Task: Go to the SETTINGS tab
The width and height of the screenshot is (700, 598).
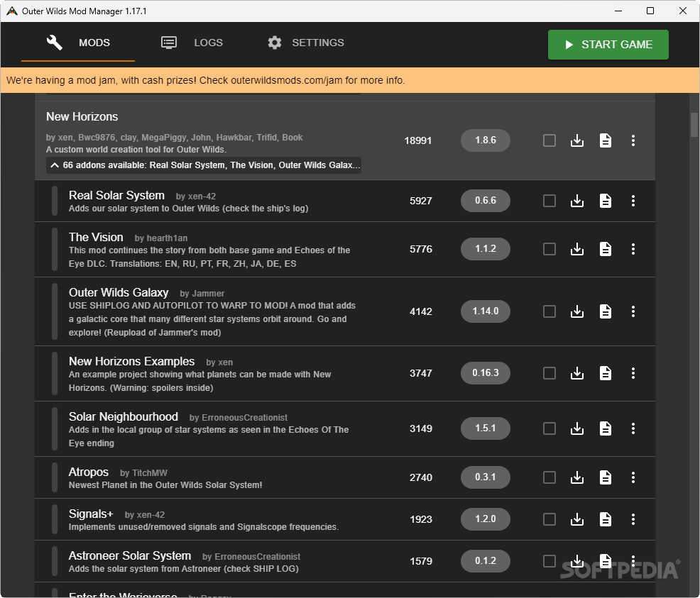Action: 306,43
